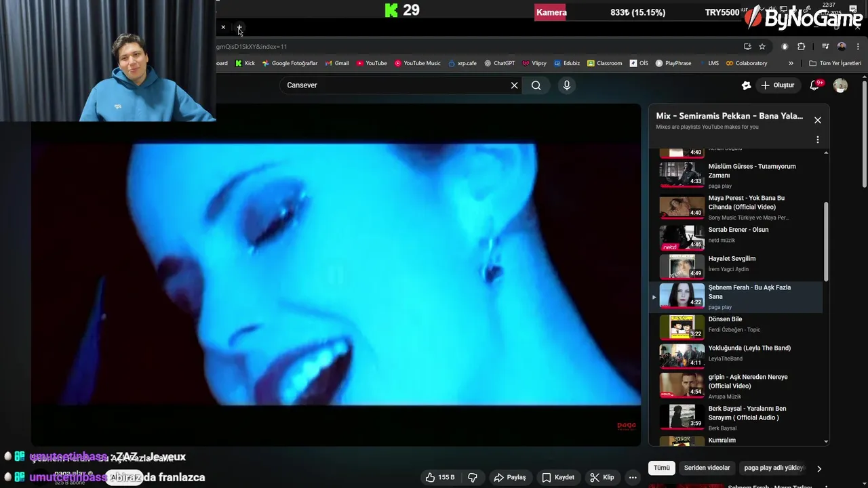
Task: Open YouTube notifications bell
Action: [814, 85]
